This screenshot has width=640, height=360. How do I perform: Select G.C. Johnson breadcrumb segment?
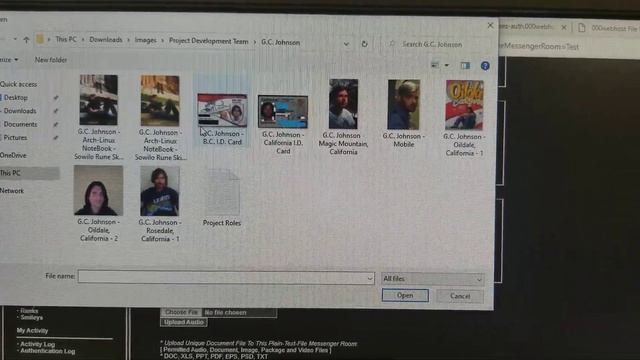coord(280,42)
